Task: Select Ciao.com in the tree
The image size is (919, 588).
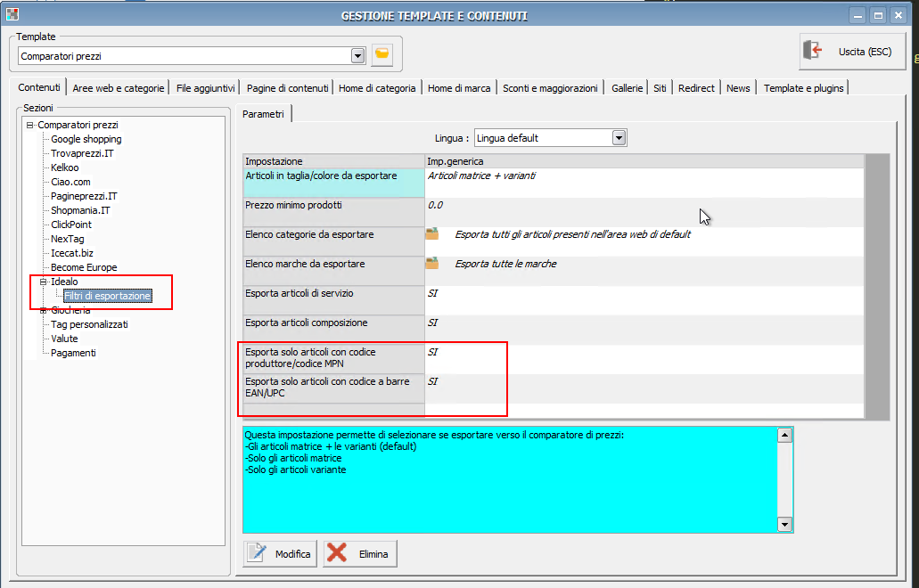Action: coord(70,182)
